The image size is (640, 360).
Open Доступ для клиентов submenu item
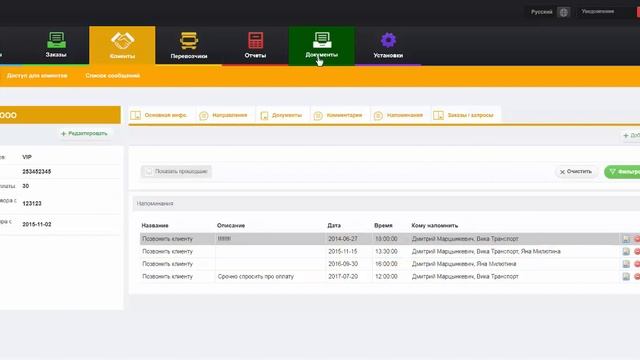(x=37, y=76)
